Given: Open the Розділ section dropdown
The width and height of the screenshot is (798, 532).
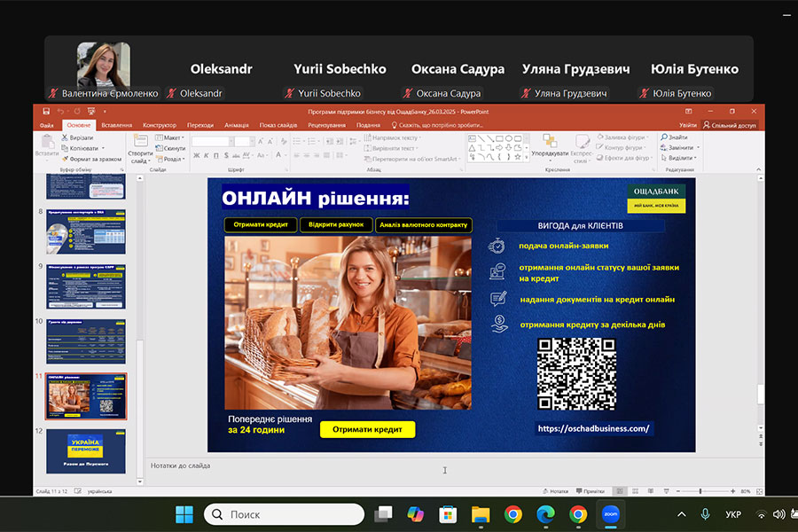Looking at the screenshot, I should click(x=171, y=159).
